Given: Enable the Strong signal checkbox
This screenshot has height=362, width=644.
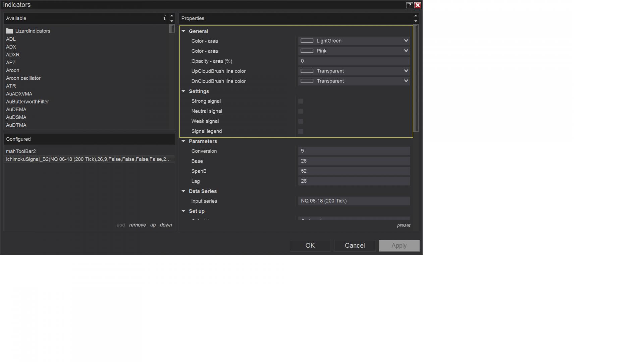Looking at the screenshot, I should point(301,101).
